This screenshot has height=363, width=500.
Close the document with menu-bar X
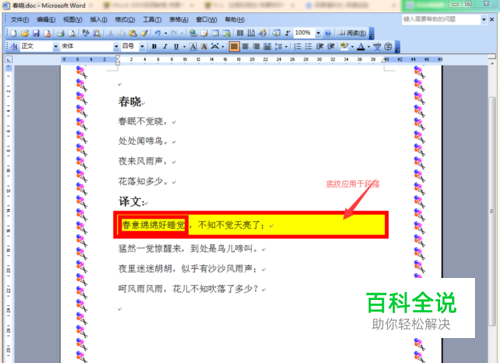pos(492,20)
